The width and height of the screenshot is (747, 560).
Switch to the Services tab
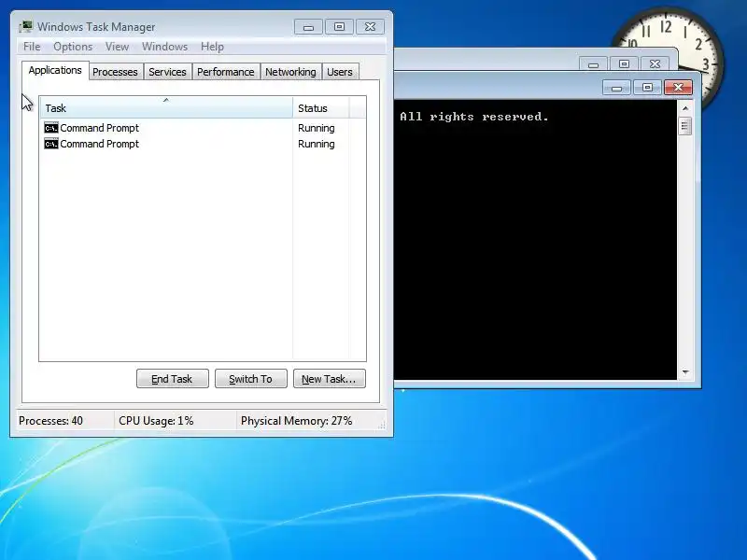pos(167,72)
